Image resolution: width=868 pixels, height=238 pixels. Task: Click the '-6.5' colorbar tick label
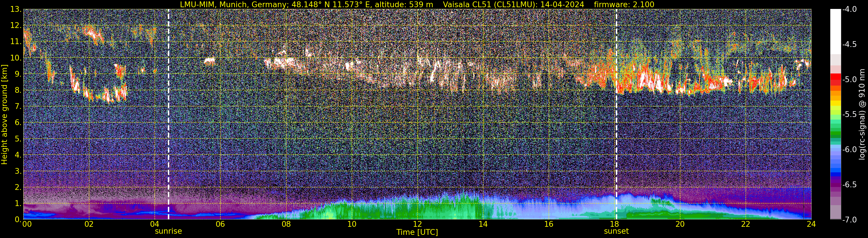click(x=849, y=185)
